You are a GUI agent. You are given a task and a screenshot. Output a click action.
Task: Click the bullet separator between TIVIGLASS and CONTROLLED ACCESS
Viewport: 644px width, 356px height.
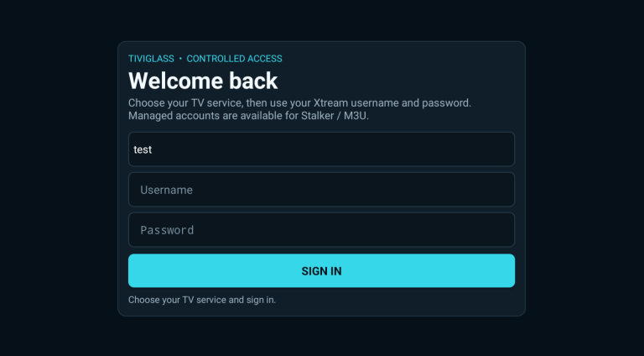click(180, 59)
